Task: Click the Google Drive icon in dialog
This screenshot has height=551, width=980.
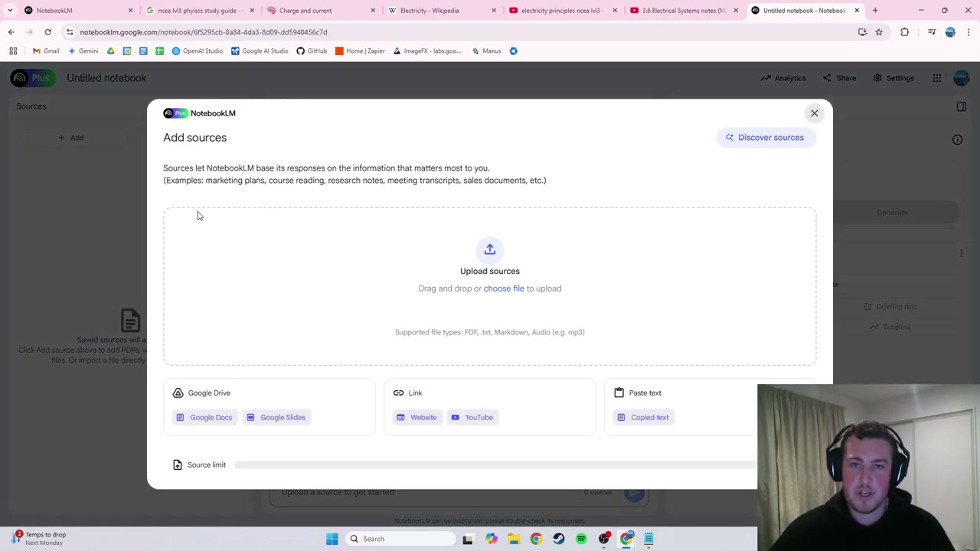Action: point(178,393)
